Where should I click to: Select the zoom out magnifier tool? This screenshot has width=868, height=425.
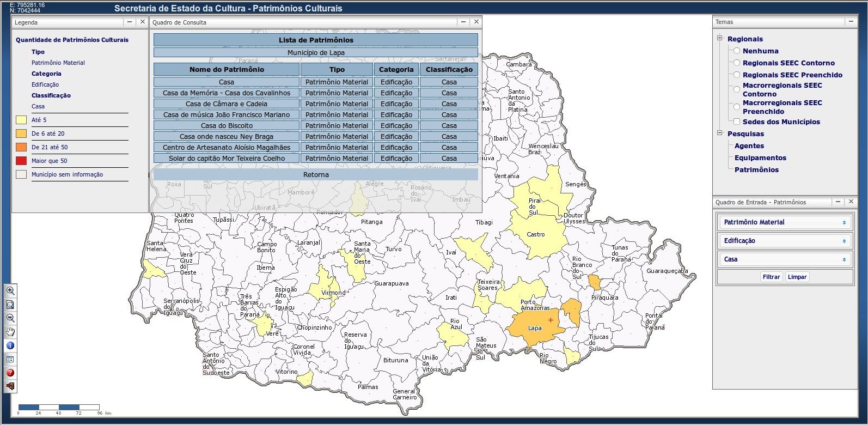pyautogui.click(x=10, y=318)
